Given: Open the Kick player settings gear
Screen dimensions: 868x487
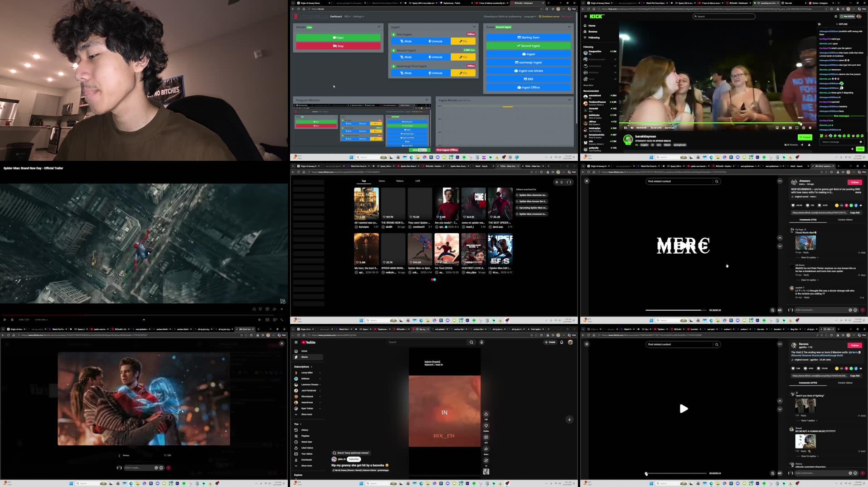Looking at the screenshot, I should (x=810, y=128).
